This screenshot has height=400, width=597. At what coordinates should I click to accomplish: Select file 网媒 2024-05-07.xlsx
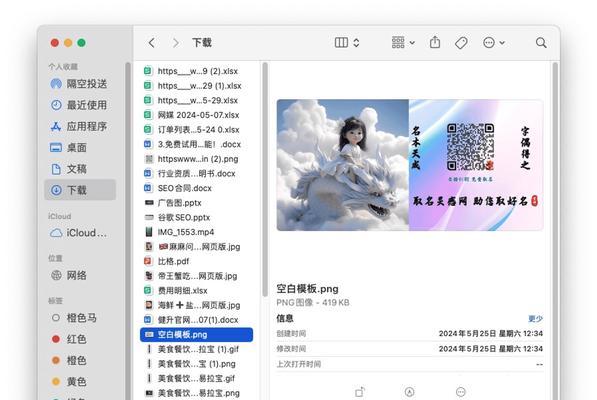(x=196, y=115)
